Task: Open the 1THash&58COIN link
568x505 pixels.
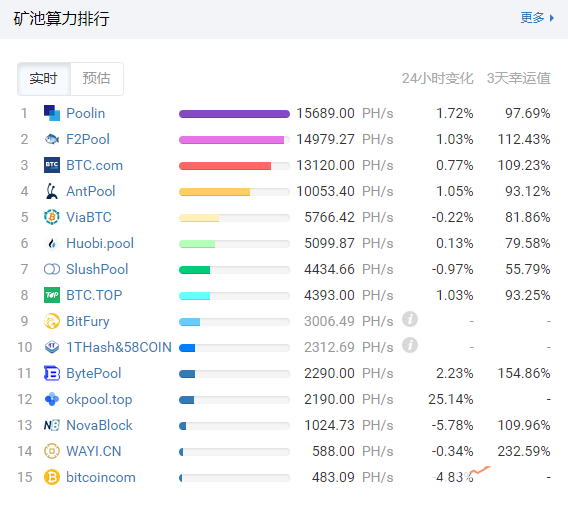Action: point(119,347)
